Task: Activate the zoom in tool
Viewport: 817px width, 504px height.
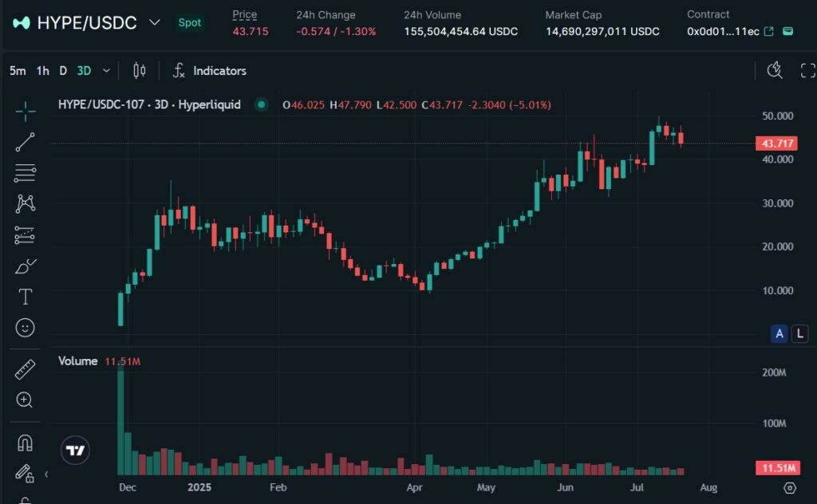Action: pyautogui.click(x=25, y=400)
